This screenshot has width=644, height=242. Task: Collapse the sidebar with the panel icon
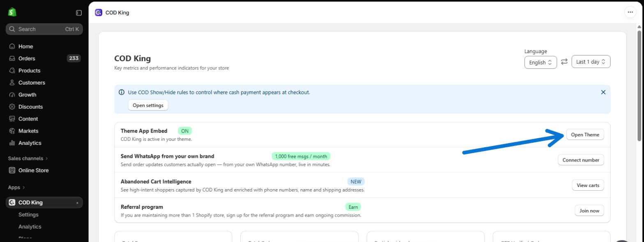pos(79,13)
